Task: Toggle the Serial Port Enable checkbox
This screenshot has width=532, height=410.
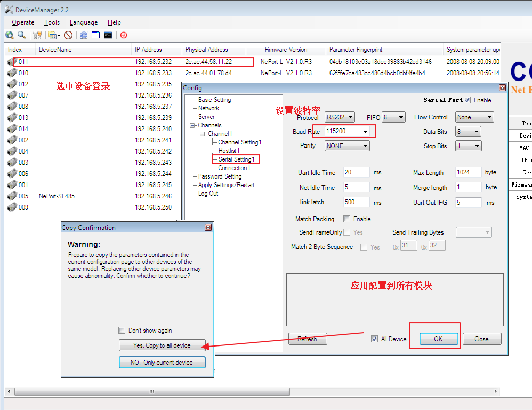Action: coord(467,100)
